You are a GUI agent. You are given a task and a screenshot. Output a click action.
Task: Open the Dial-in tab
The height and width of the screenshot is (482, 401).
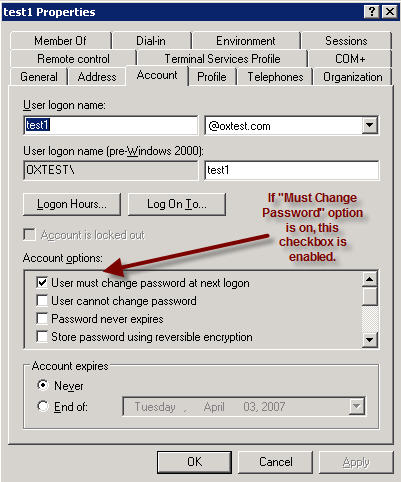coord(151,41)
